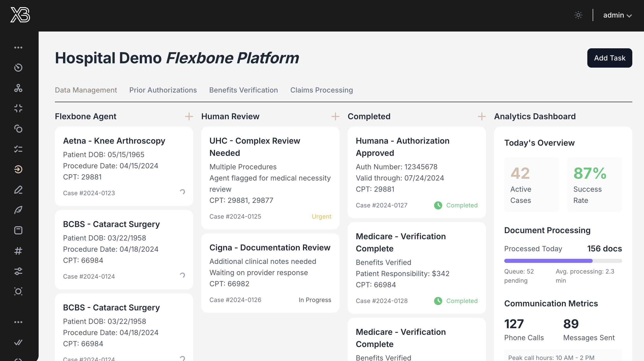Switch to the Claims Processing tab
Image resolution: width=644 pixels, height=361 pixels.
(321, 90)
